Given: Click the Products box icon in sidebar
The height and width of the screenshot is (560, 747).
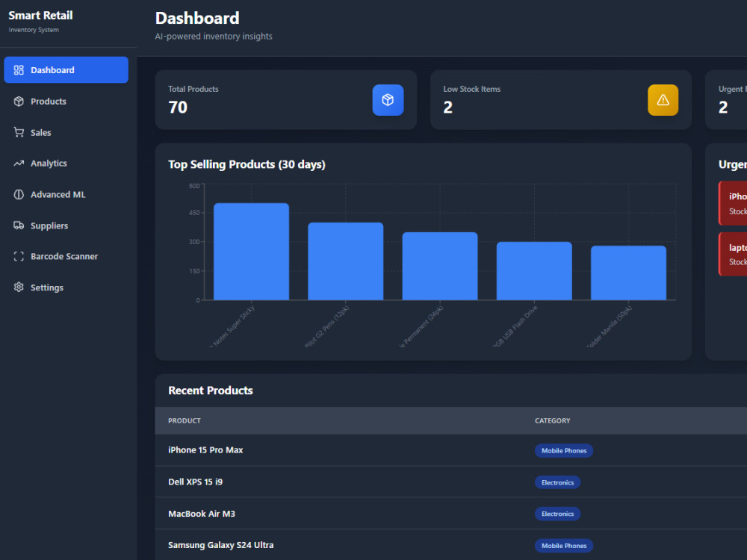Looking at the screenshot, I should click(x=19, y=102).
